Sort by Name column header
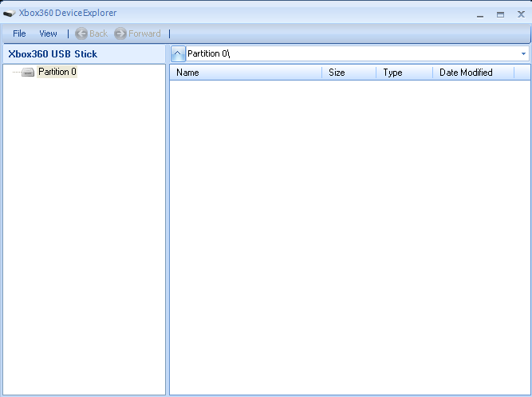 pos(246,73)
